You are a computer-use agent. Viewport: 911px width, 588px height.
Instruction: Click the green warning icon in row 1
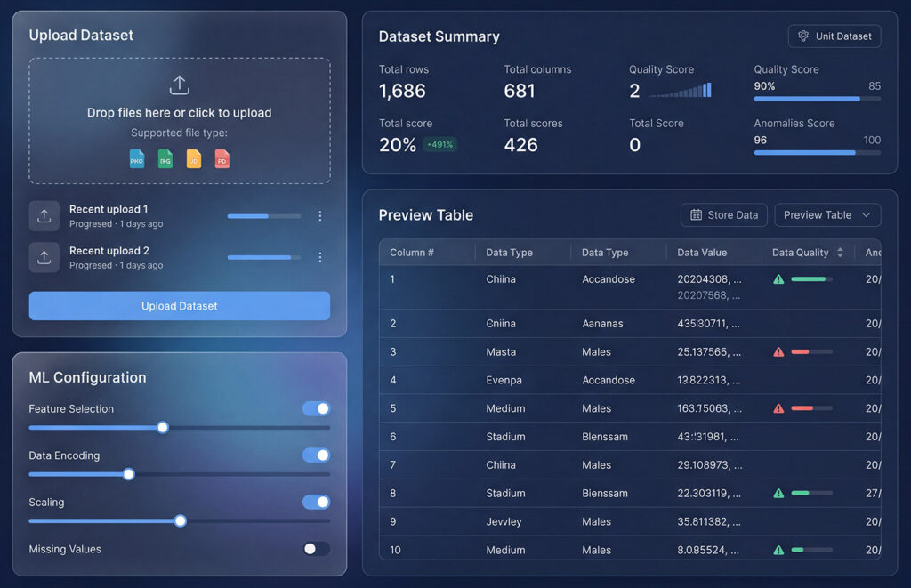(778, 279)
